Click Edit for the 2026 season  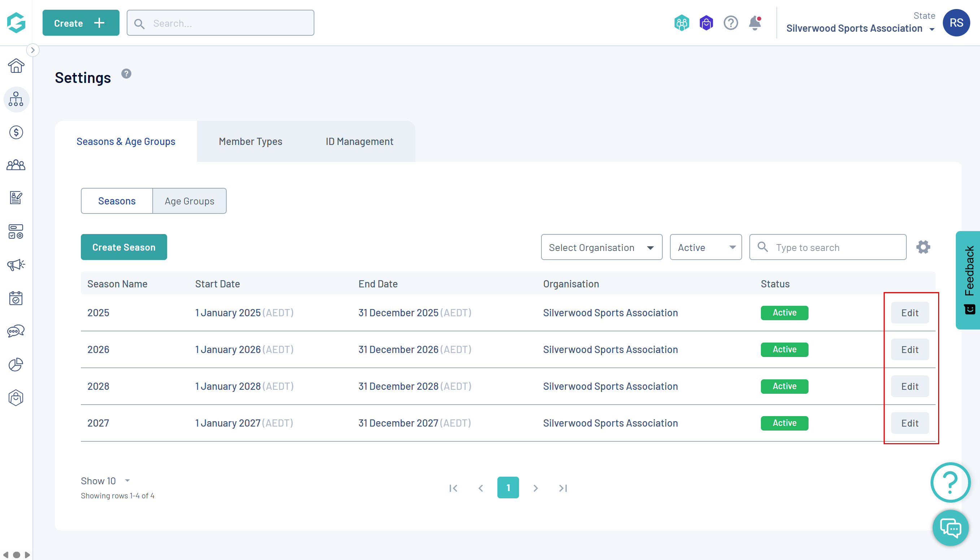tap(909, 350)
